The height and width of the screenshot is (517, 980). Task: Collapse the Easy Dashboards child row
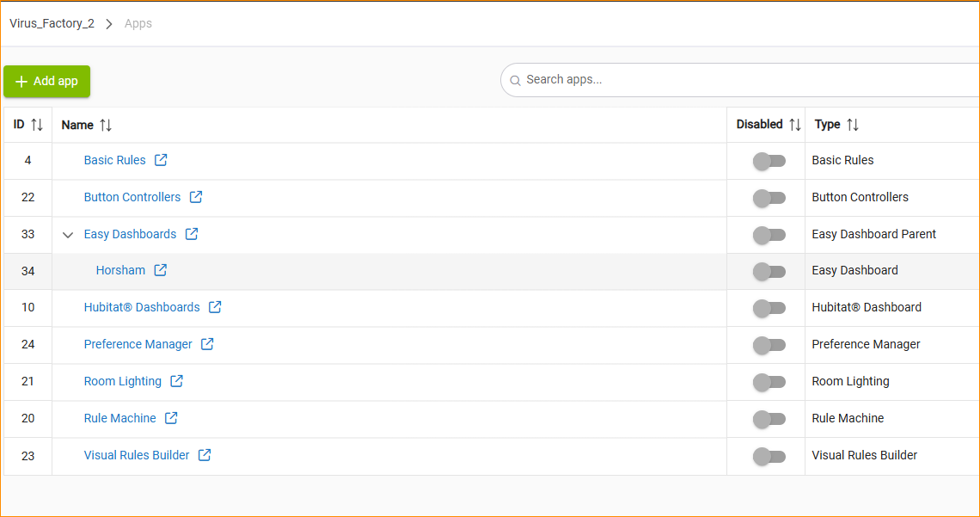pyautogui.click(x=68, y=235)
